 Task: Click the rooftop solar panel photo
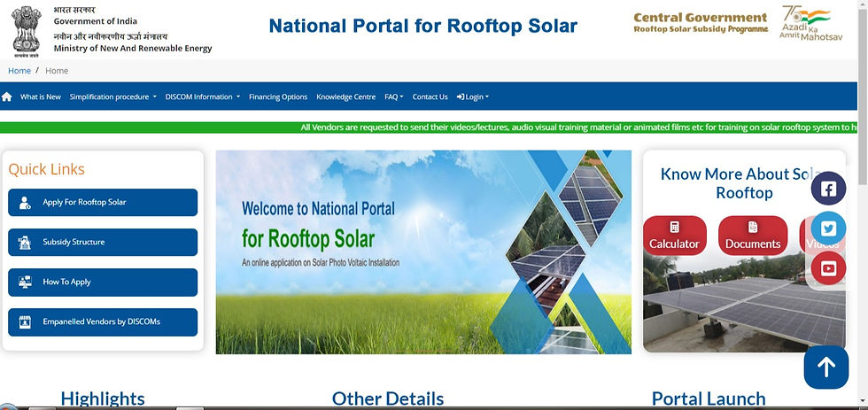click(x=744, y=303)
